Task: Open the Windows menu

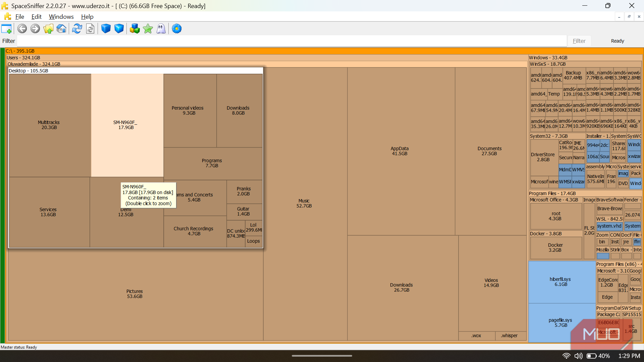Action: pyautogui.click(x=61, y=17)
